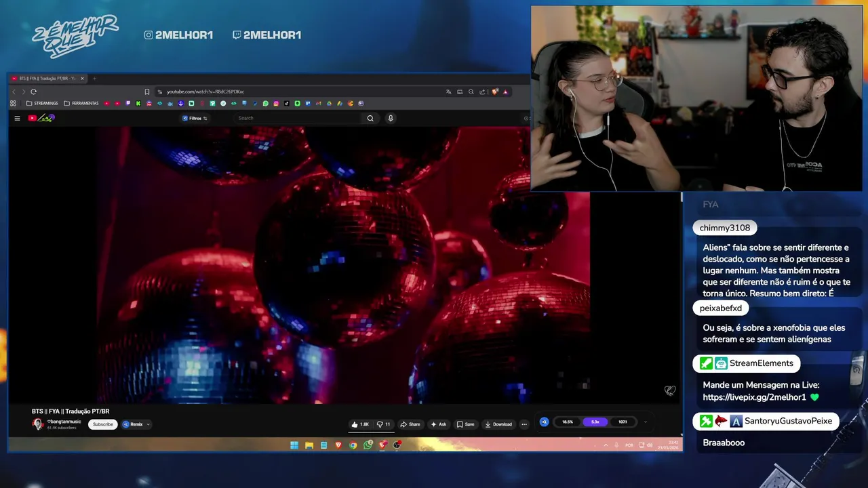
Task: Click into the YouTube Search field
Action: [298, 118]
